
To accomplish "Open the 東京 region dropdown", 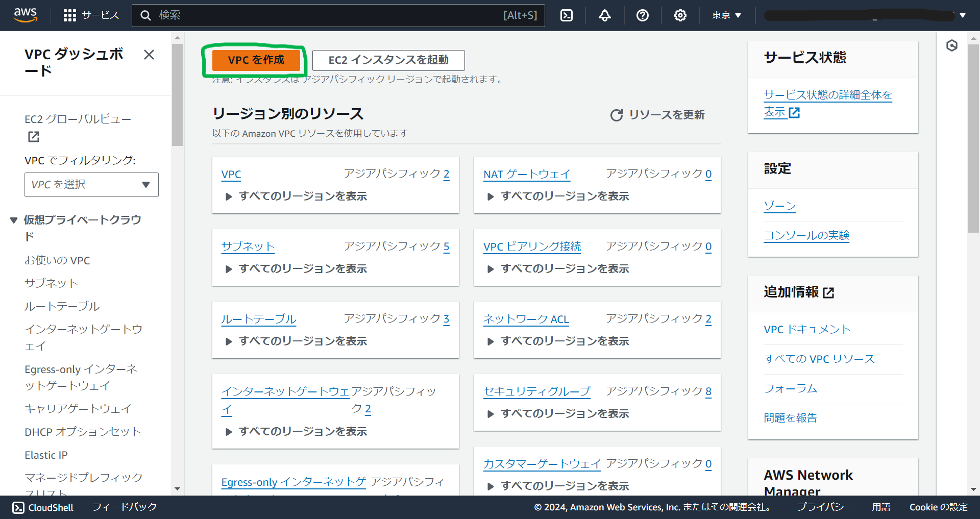I will 726,15.
